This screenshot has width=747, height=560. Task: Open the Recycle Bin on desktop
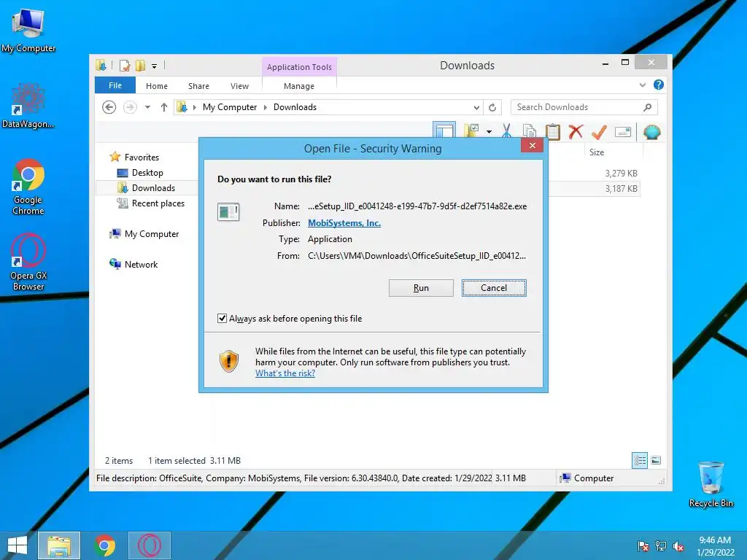tap(711, 484)
